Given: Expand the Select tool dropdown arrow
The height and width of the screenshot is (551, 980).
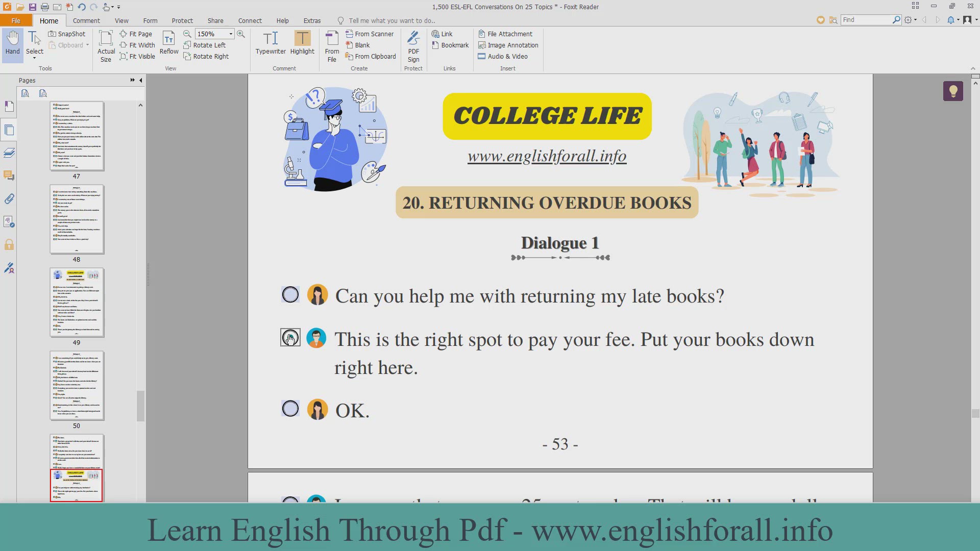Looking at the screenshot, I should [x=35, y=58].
